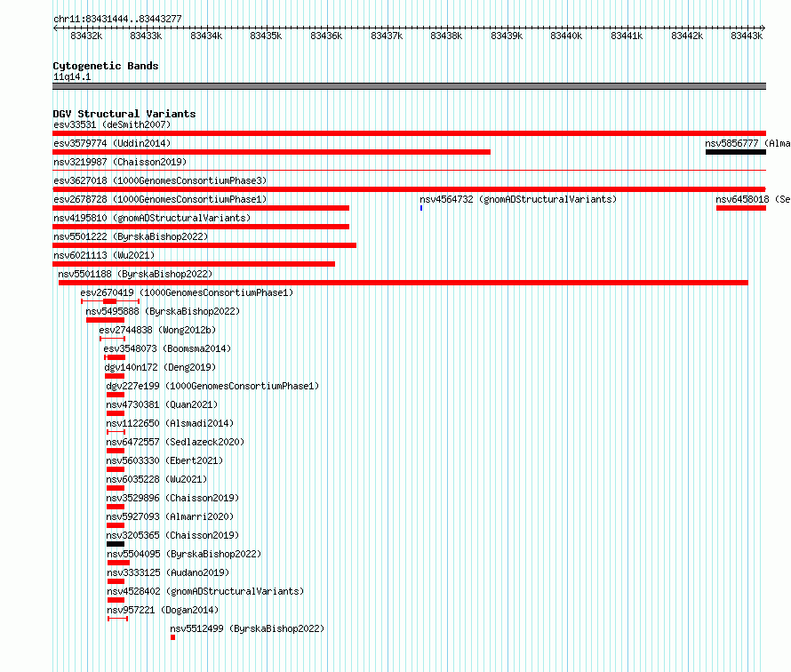791x672 pixels.
Task: Click the red nsv5495888 variant bar
Action: pyautogui.click(x=105, y=320)
